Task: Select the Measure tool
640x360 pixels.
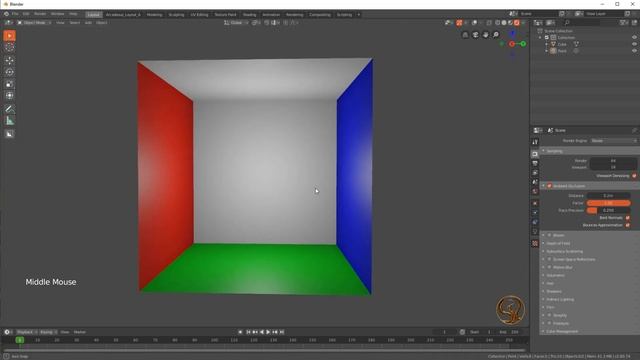Action: pyautogui.click(x=9, y=121)
